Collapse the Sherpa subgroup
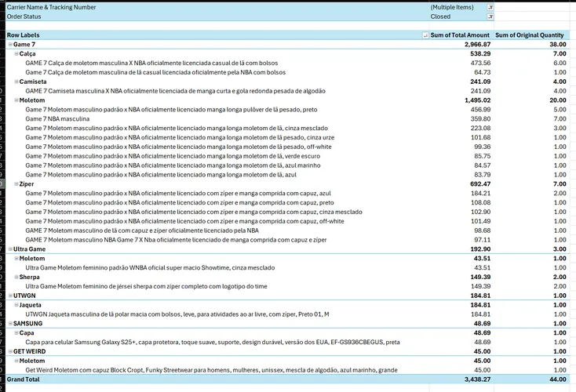 [16, 277]
